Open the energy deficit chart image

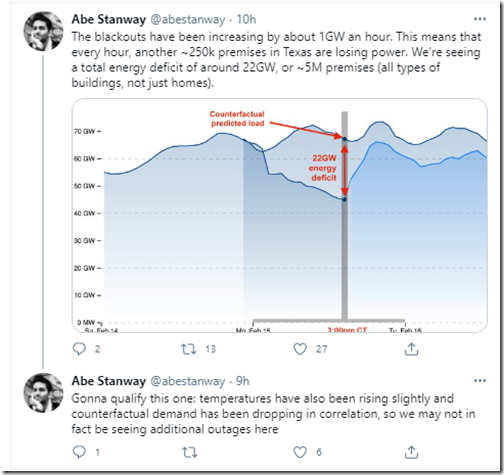tap(280, 216)
